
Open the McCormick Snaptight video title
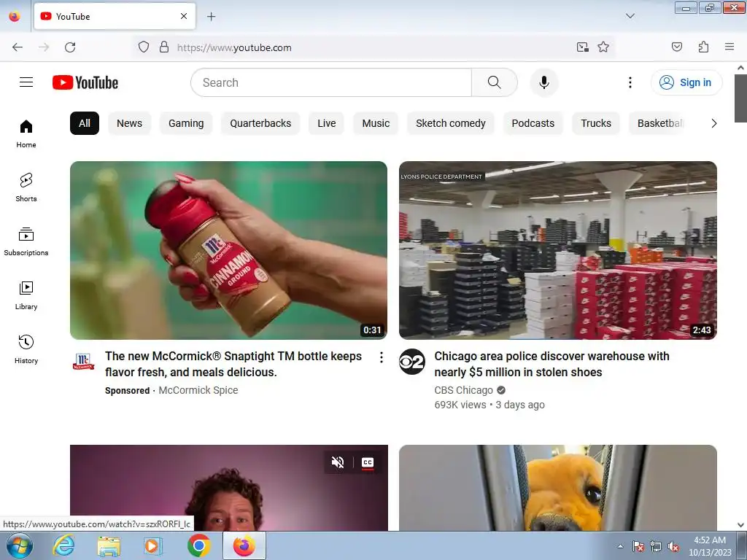(233, 364)
